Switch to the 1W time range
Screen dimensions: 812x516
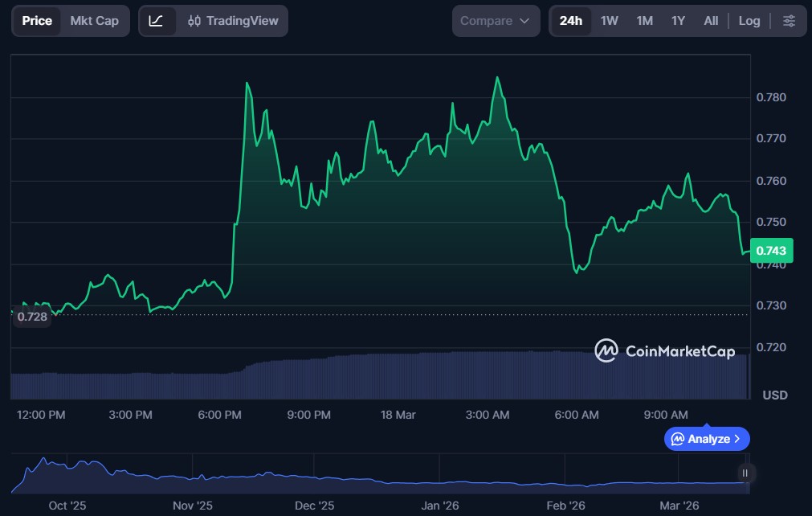pos(610,21)
